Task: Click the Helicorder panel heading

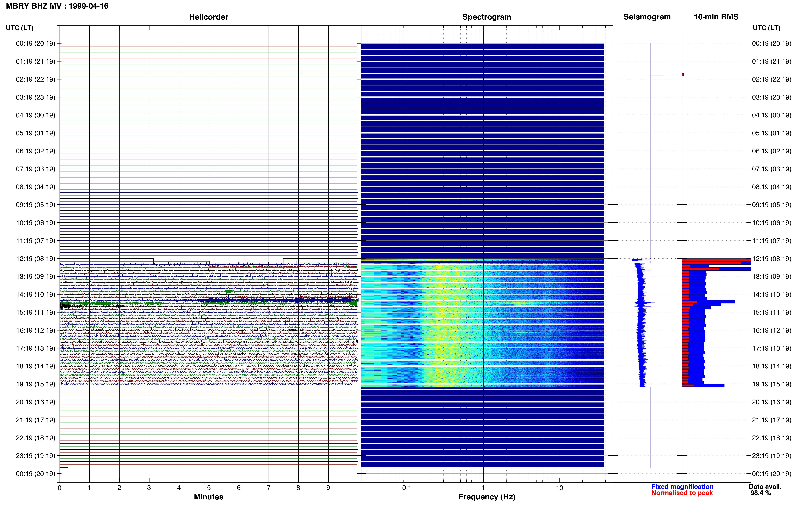Action: click(209, 17)
